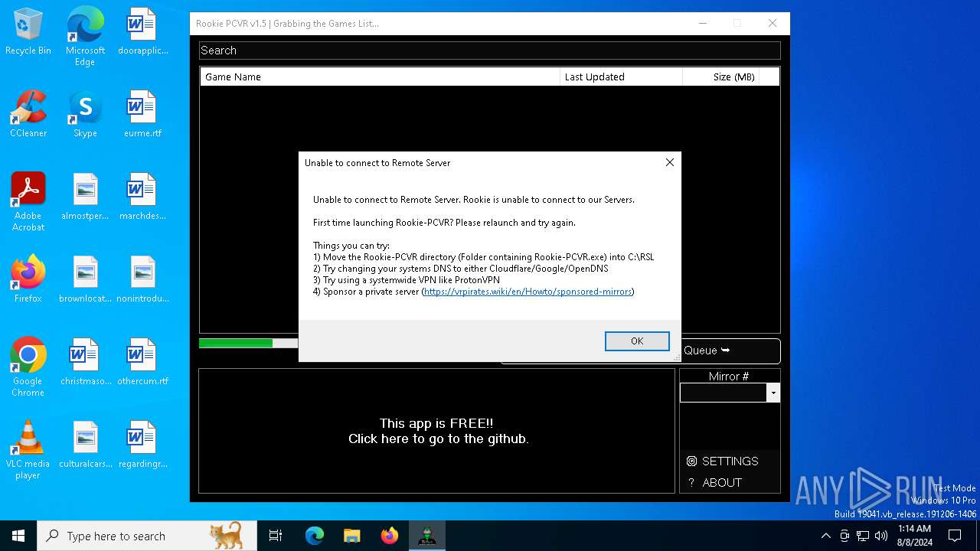The width and height of the screenshot is (980, 551).
Task: Open the vrpirates sponsored-mirrors wiki link
Action: (528, 292)
